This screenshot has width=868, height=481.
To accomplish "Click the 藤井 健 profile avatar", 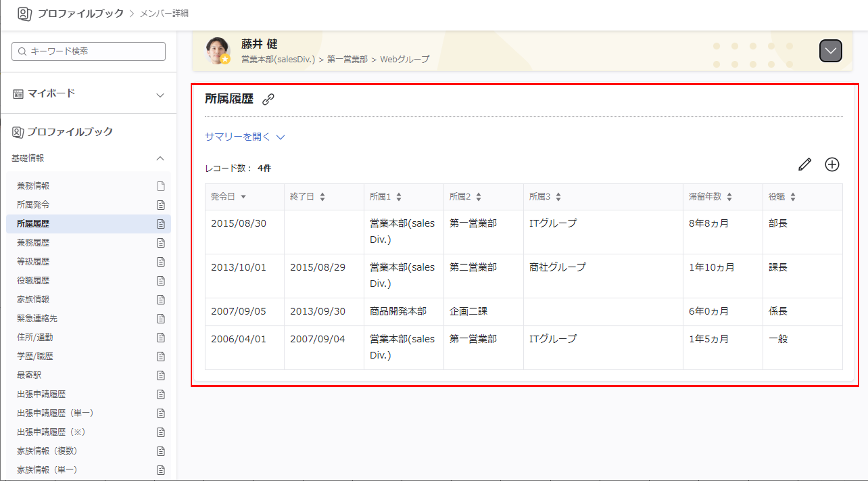I will [217, 51].
